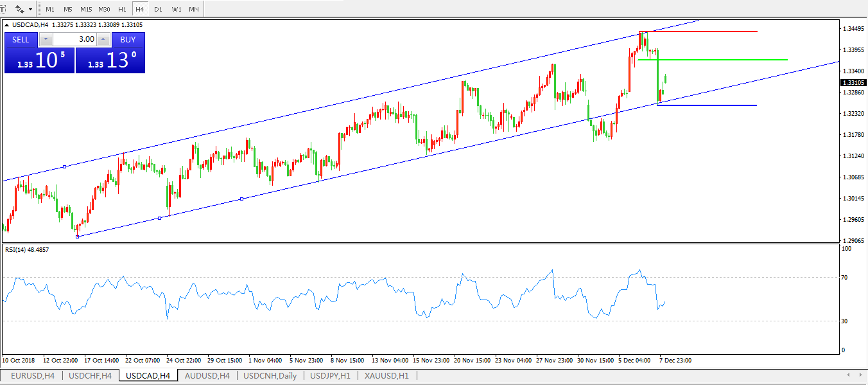Click the text label tool icon
Viewport: 868px width, 385px height.
click(x=3, y=10)
